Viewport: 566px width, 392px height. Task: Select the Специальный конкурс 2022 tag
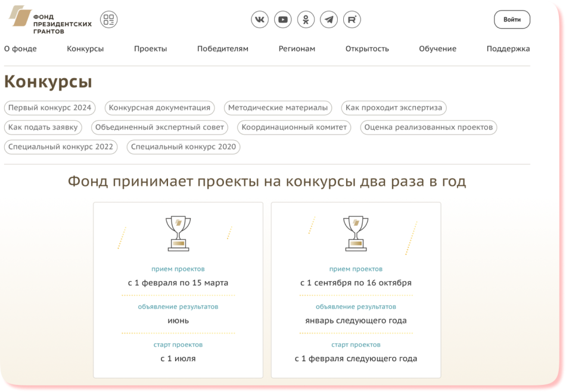tap(61, 147)
